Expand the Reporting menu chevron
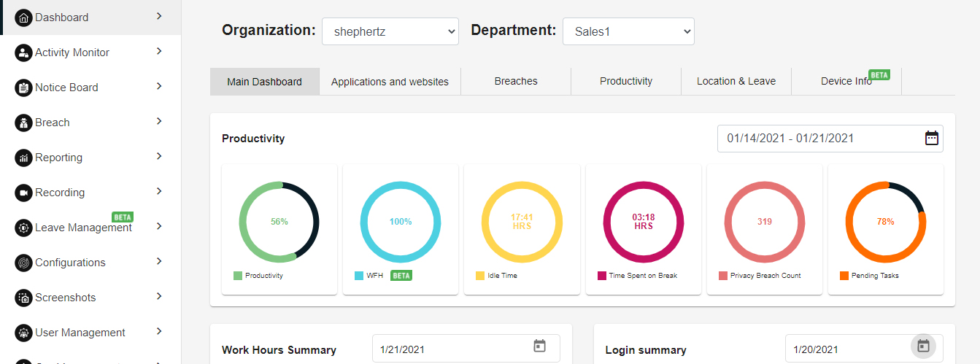 pyautogui.click(x=159, y=156)
